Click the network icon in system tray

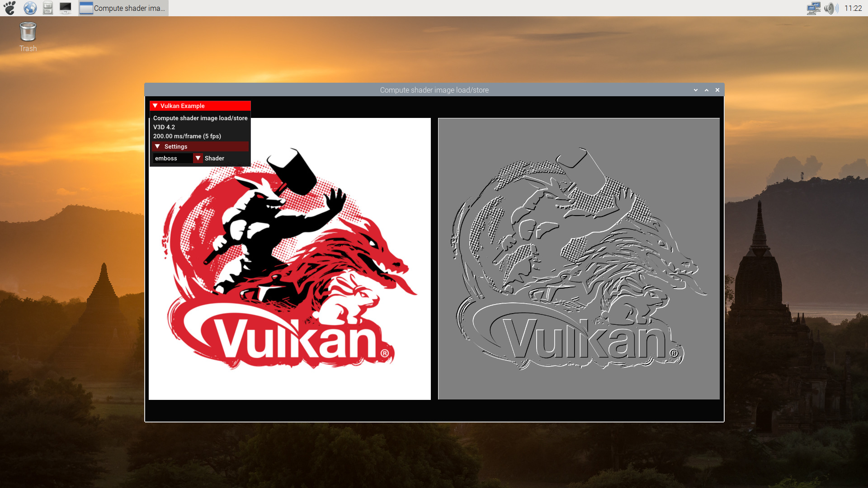click(x=812, y=8)
